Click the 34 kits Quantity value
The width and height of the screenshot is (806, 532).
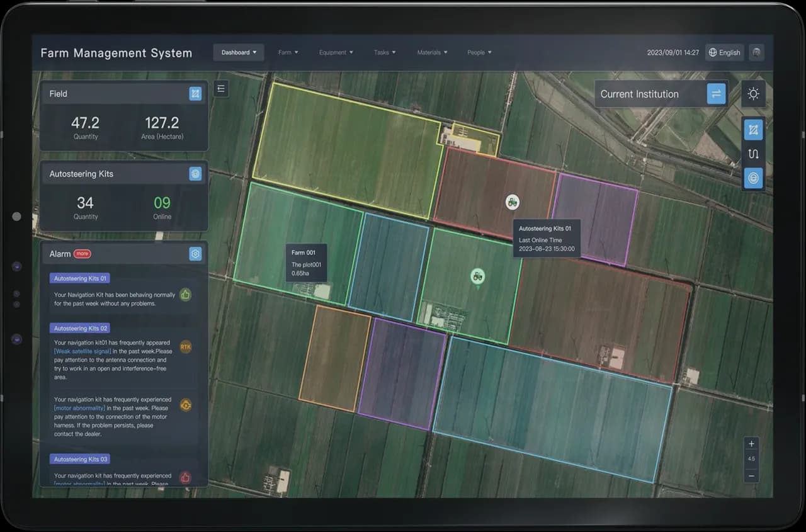click(85, 203)
